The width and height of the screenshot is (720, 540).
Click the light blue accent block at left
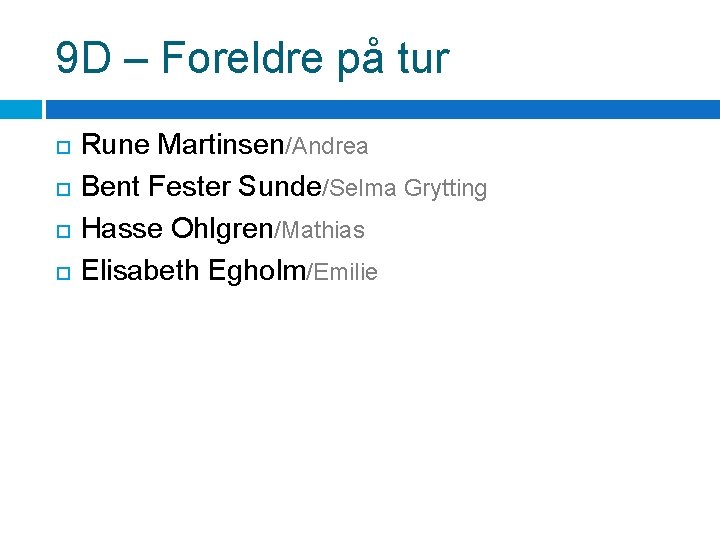tap(21, 109)
